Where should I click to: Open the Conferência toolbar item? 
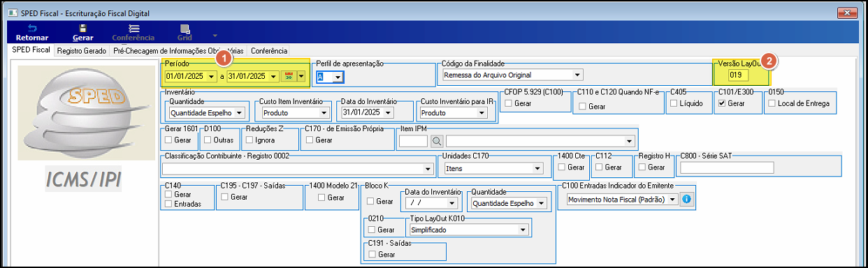coord(133,33)
